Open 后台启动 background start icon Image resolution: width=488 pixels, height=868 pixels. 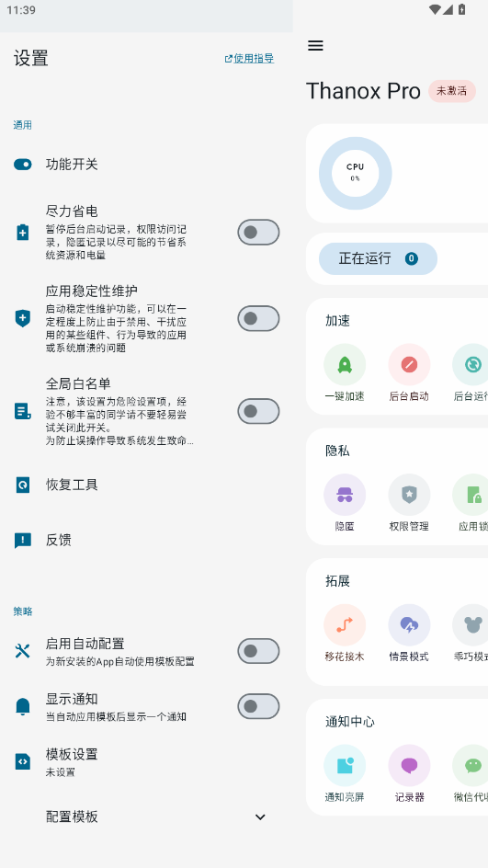click(x=410, y=364)
